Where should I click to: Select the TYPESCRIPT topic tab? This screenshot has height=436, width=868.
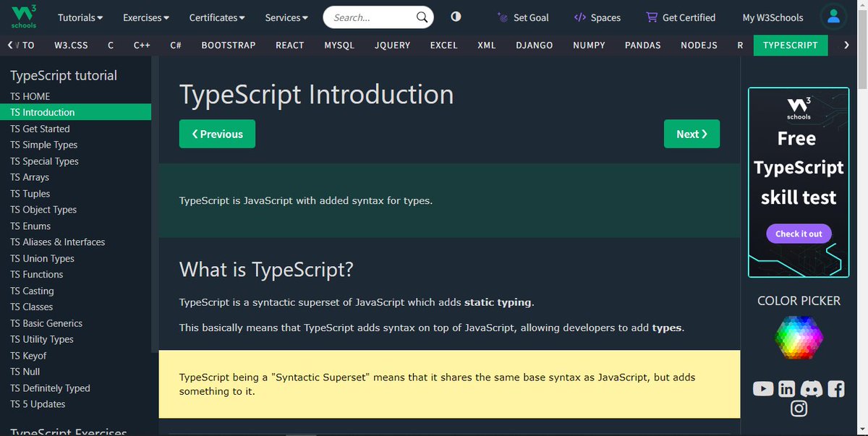pyautogui.click(x=791, y=45)
